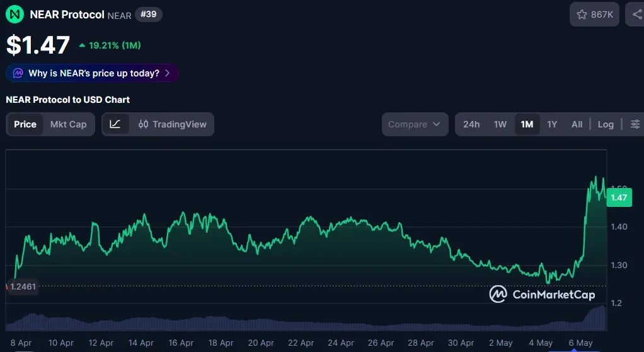Click the 4 May date axis label

pos(541,343)
